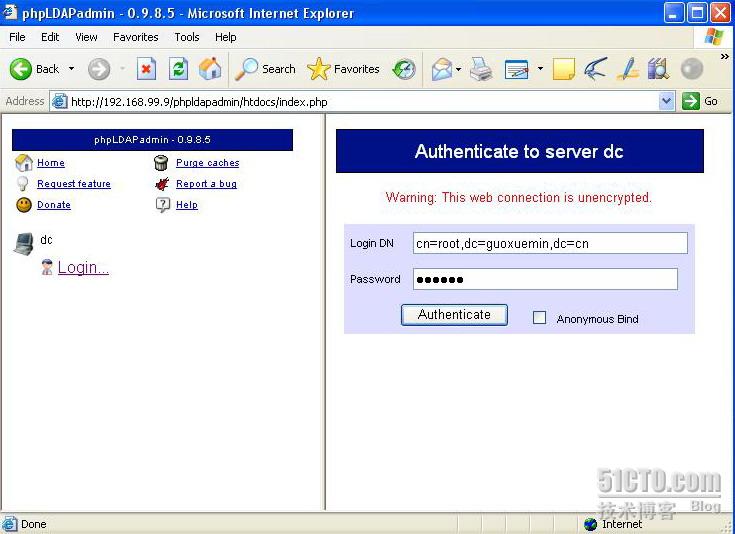Open the Tools menu

[187, 37]
